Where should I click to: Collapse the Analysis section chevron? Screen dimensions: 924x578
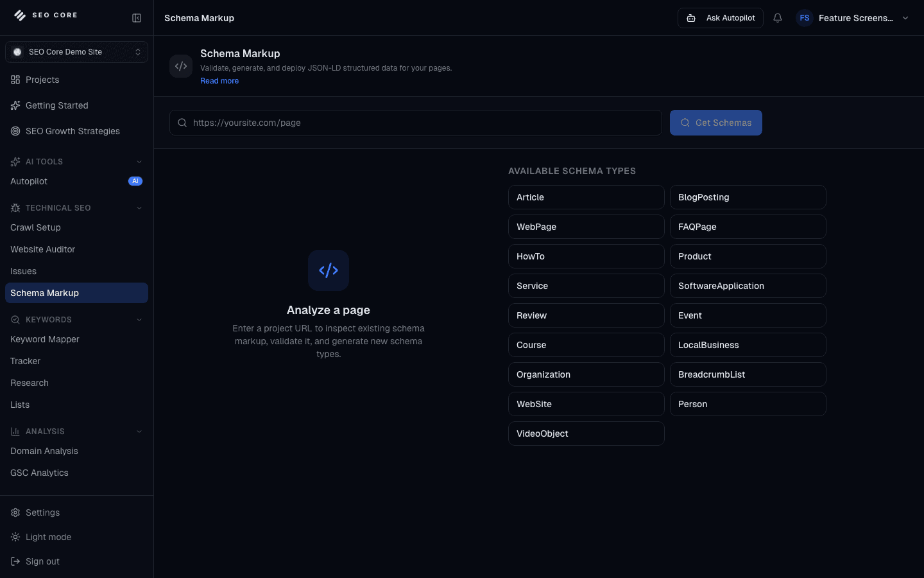tap(139, 432)
